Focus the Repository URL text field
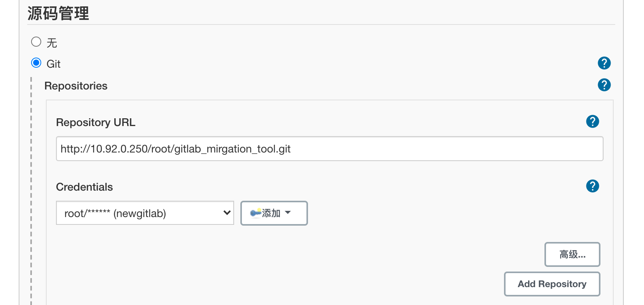Image resolution: width=644 pixels, height=305 pixels. [330, 149]
